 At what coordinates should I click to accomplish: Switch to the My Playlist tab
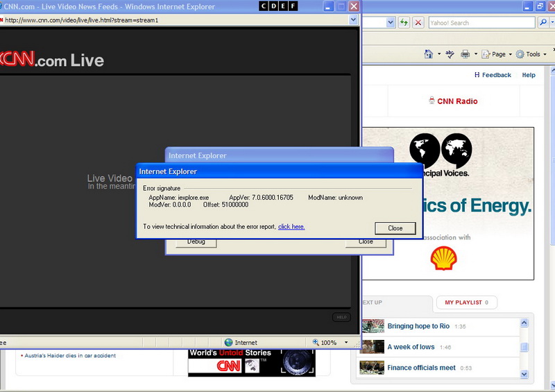pos(466,302)
